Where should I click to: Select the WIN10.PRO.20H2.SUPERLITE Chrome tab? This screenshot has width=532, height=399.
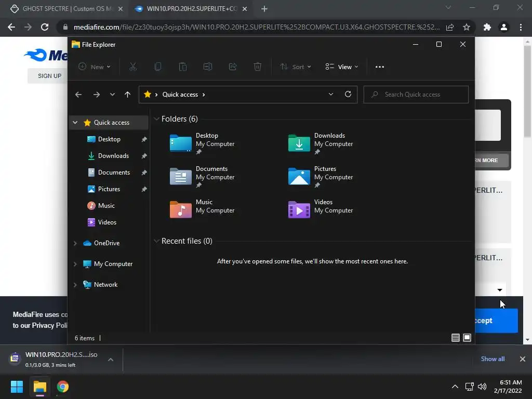[x=190, y=9]
